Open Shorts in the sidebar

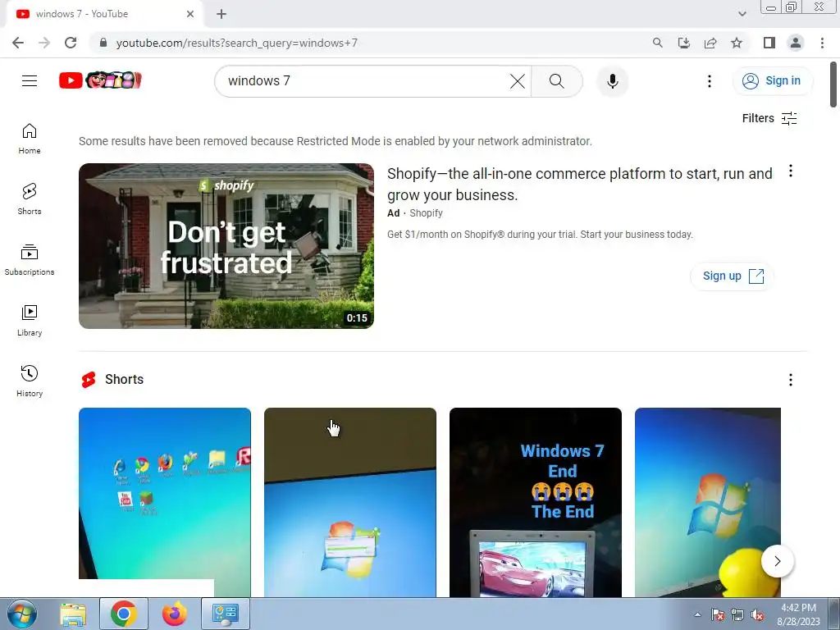(x=30, y=199)
